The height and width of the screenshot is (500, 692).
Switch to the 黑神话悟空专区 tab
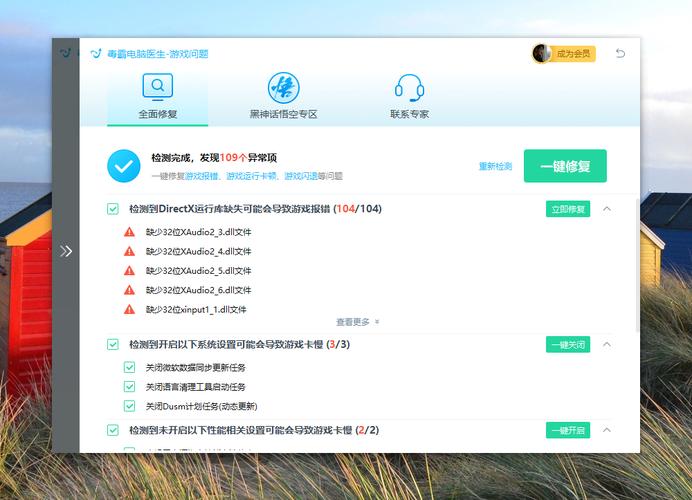283,96
